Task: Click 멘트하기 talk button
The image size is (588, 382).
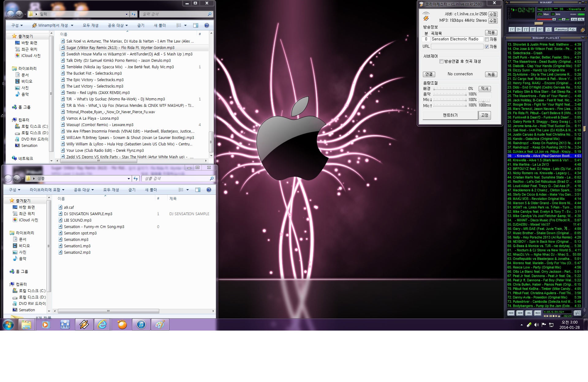Action: tap(450, 115)
